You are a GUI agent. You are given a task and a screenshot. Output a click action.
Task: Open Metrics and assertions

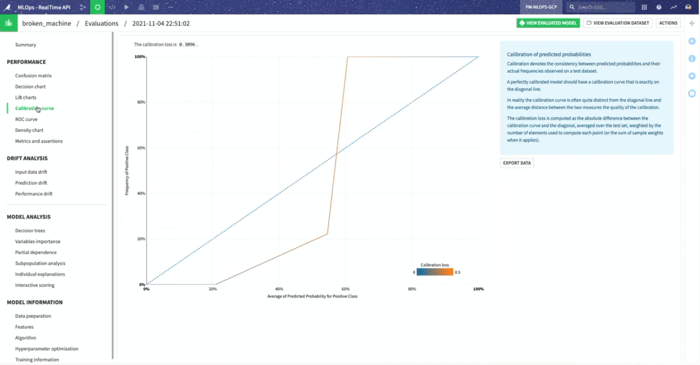coord(39,141)
